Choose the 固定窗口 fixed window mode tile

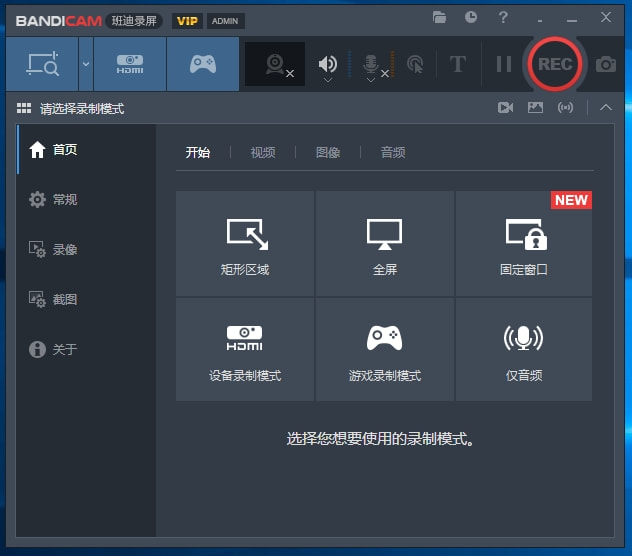[524, 244]
